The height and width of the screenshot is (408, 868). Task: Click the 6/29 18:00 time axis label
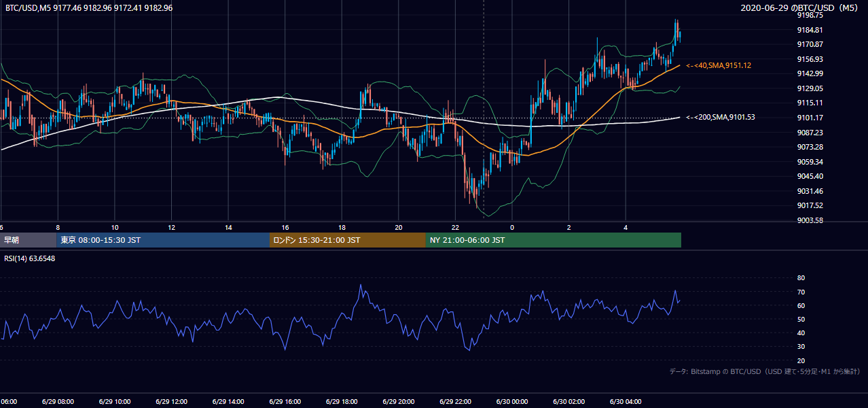tap(342, 402)
